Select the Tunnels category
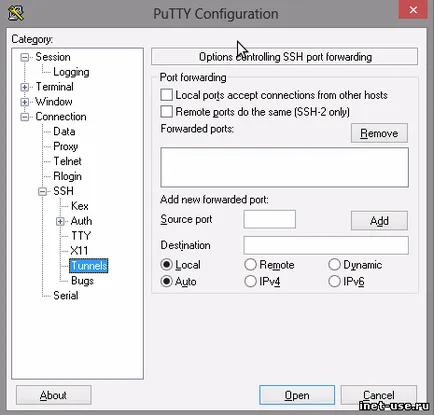434x415 pixels. coord(89,266)
